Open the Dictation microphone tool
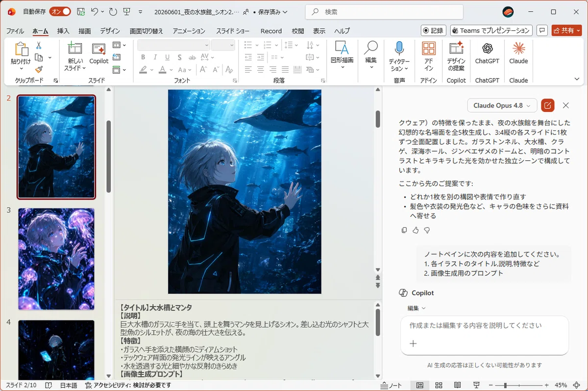Image resolution: width=588 pixels, height=391 pixels. tap(399, 56)
